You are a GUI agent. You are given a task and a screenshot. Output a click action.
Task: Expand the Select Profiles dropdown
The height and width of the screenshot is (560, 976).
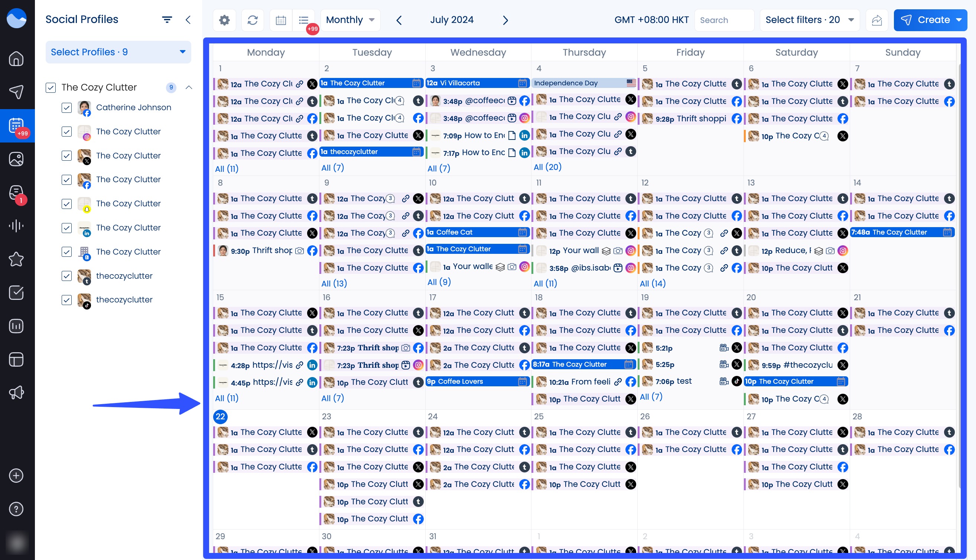[x=118, y=52]
